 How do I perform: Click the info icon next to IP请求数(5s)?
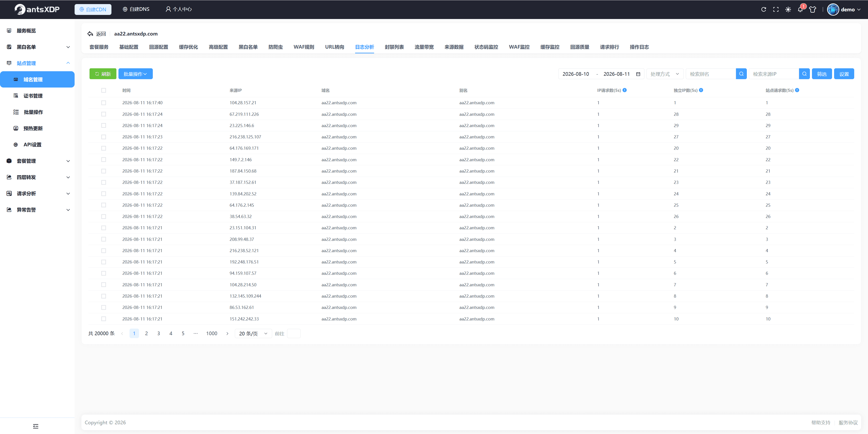click(624, 90)
